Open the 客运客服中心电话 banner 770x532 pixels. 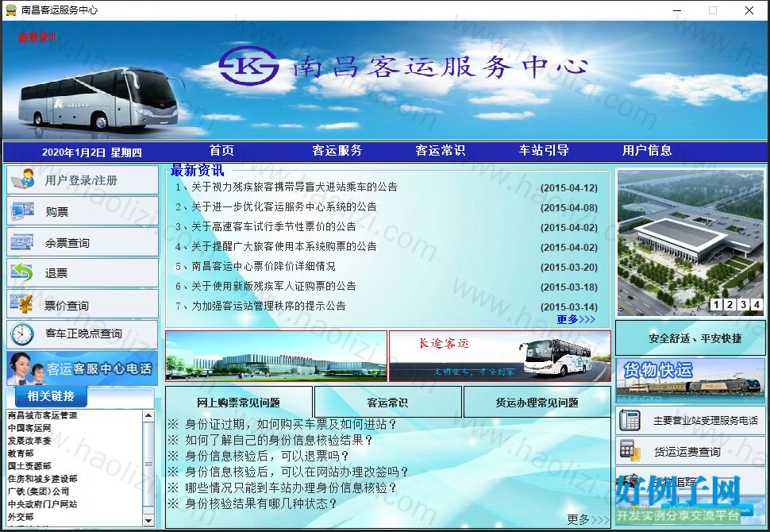pos(83,368)
